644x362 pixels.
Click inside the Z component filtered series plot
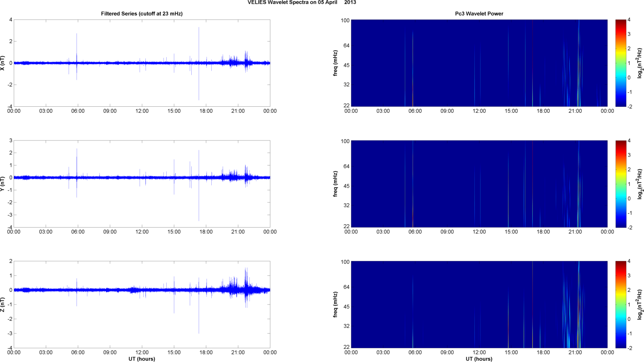pos(142,305)
